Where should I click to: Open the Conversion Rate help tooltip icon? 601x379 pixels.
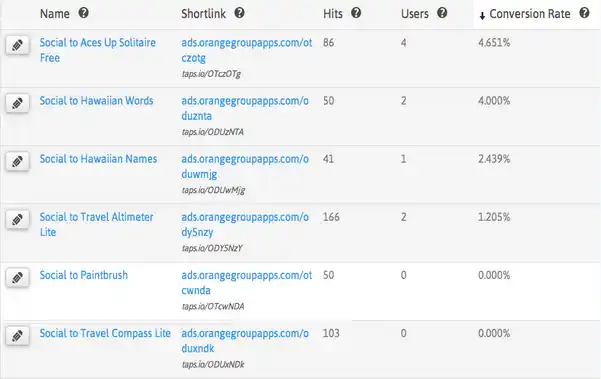click(584, 13)
